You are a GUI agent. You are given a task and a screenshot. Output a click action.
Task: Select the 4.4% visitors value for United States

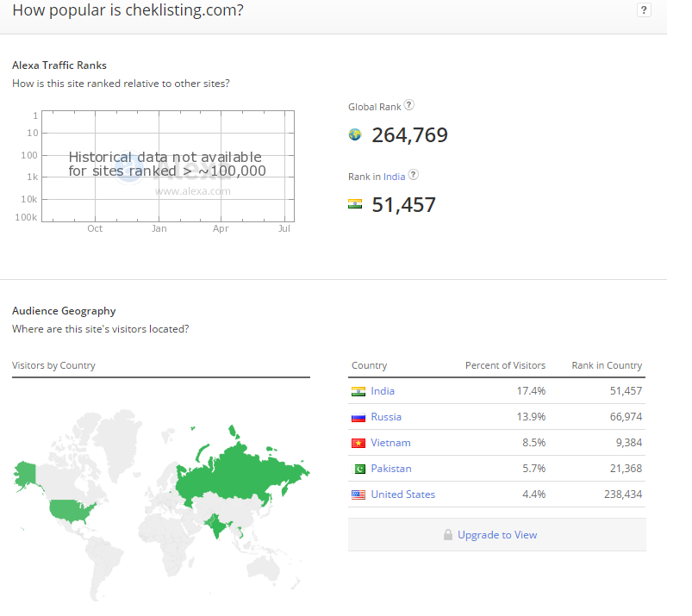tap(534, 495)
